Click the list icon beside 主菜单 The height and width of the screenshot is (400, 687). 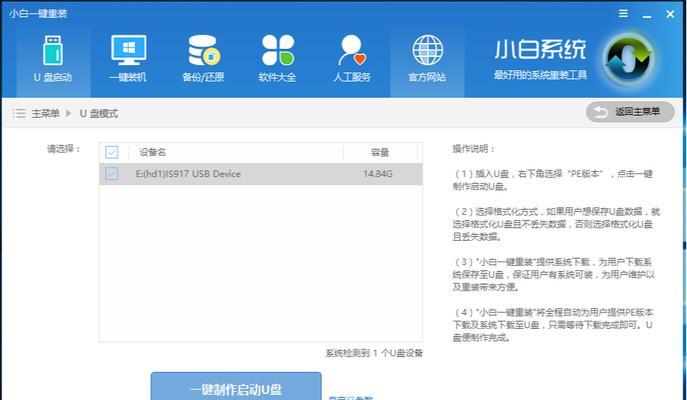coord(19,113)
